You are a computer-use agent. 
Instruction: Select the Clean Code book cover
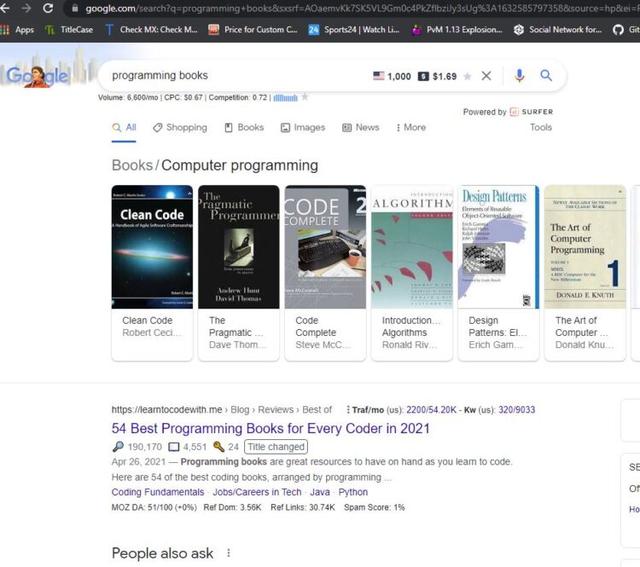pos(151,245)
